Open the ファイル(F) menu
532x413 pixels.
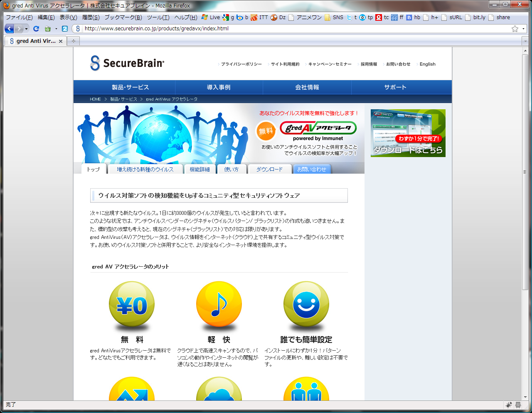[x=19, y=17]
